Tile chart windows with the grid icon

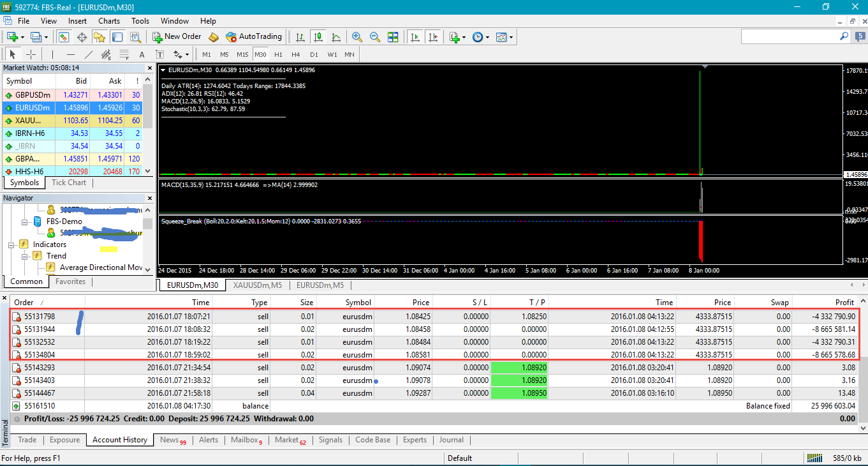point(393,37)
